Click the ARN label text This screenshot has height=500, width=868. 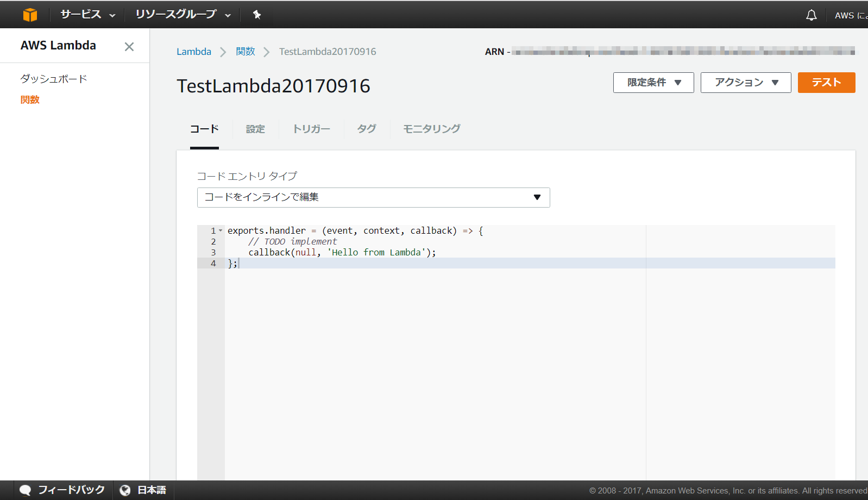click(x=494, y=52)
